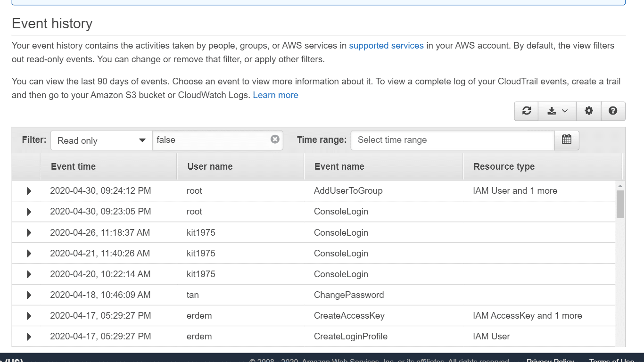Image resolution: width=644 pixels, height=362 pixels.
Task: Click timestamp 2020-04-30, 09:24:12 PM
Action: tap(100, 191)
